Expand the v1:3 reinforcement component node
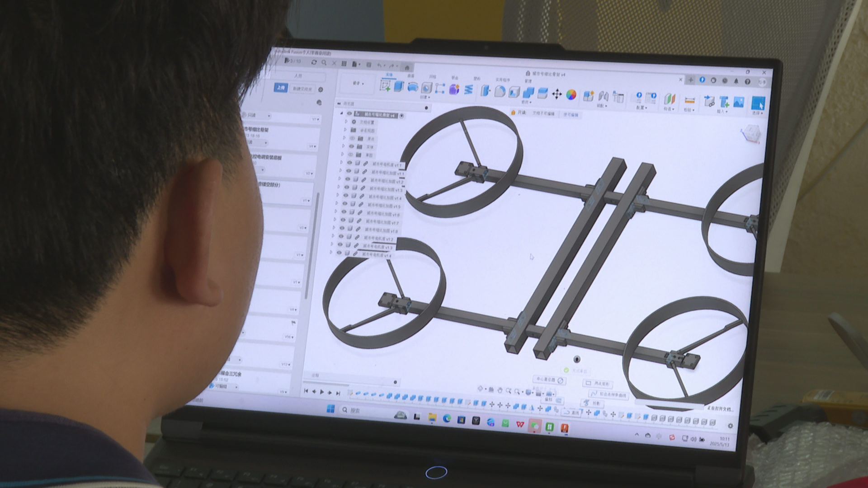The width and height of the screenshot is (868, 488). 339,187
